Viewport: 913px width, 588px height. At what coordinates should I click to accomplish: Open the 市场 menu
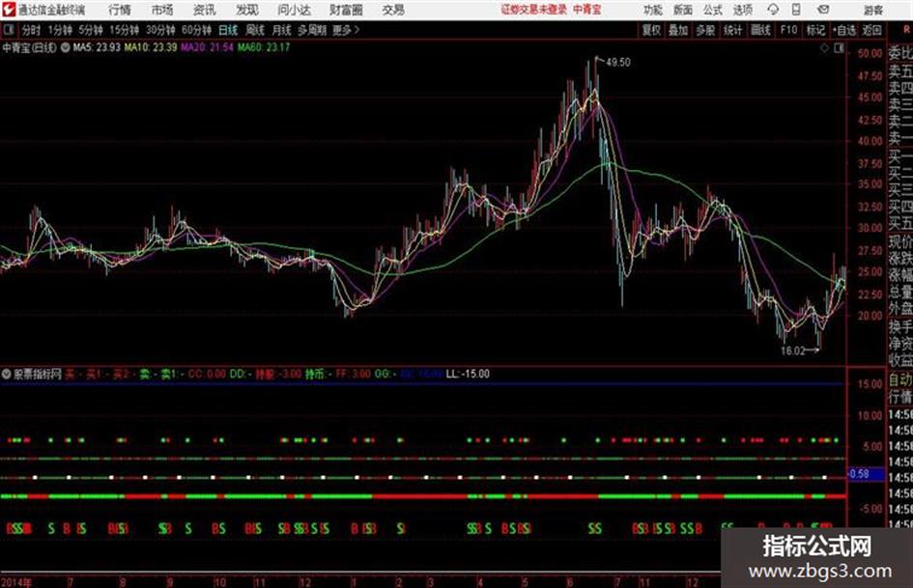pos(162,10)
